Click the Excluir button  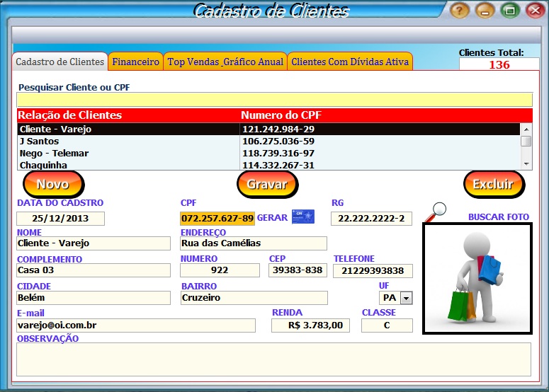pyautogui.click(x=494, y=184)
